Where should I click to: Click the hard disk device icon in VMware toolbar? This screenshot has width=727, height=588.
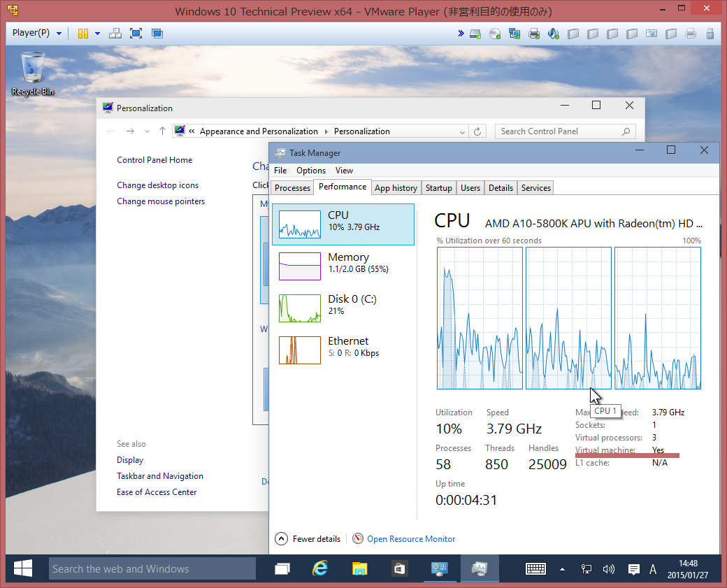point(475,34)
